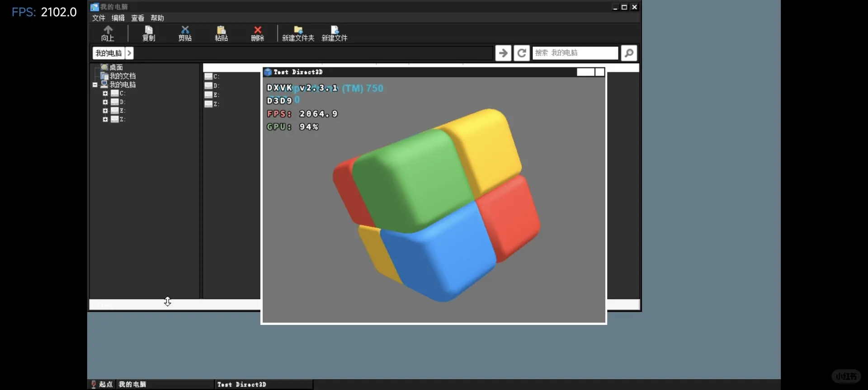Screen dimensions: 868x390
Task: Select the Z: drive in the file list
Action: tap(212, 104)
